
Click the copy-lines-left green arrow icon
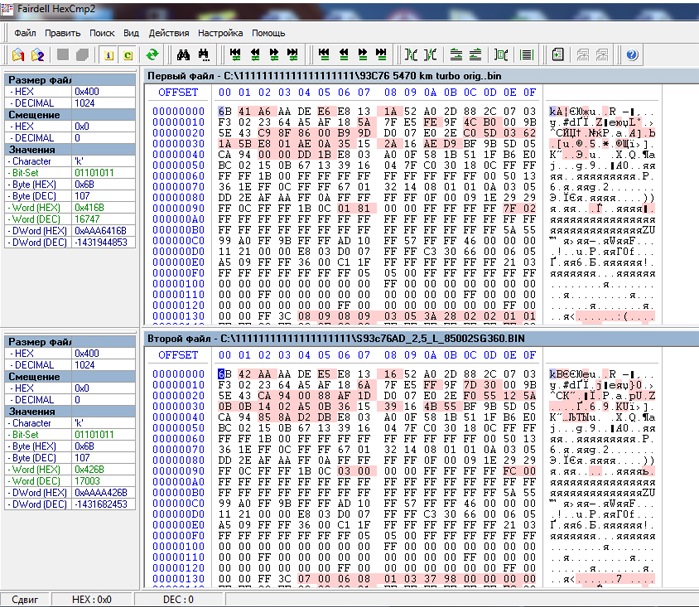coord(456,55)
